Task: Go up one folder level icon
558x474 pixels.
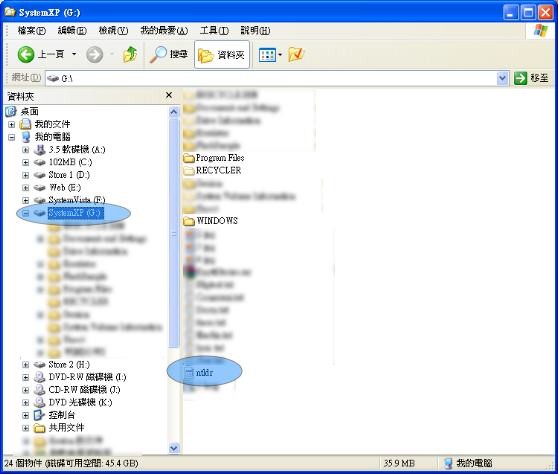Action: (130, 54)
